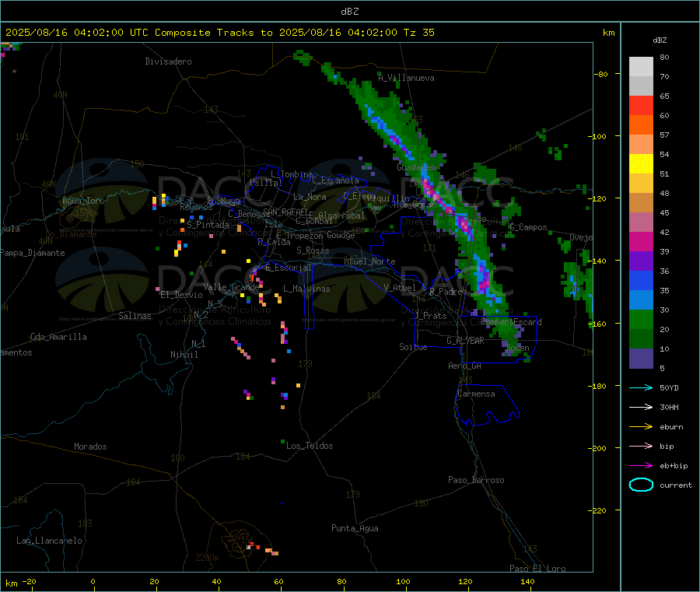Pick the orange 57–60 dBZ legend swatch
Screen dimensions: 700x592
click(x=641, y=125)
